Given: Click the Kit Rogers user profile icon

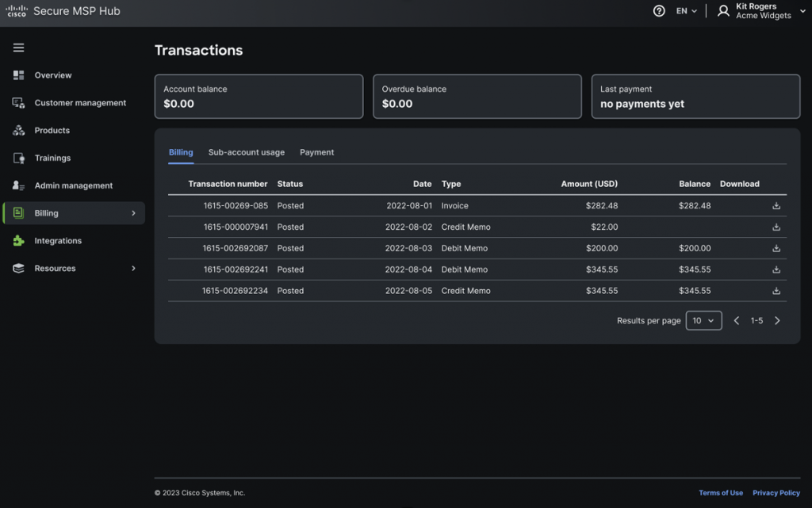Looking at the screenshot, I should (x=723, y=11).
